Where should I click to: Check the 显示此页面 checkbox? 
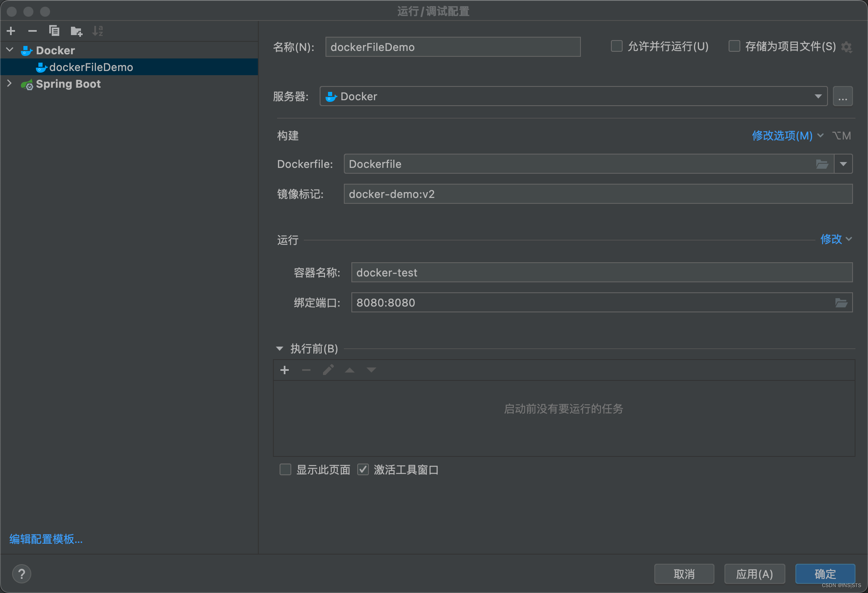[x=285, y=469]
